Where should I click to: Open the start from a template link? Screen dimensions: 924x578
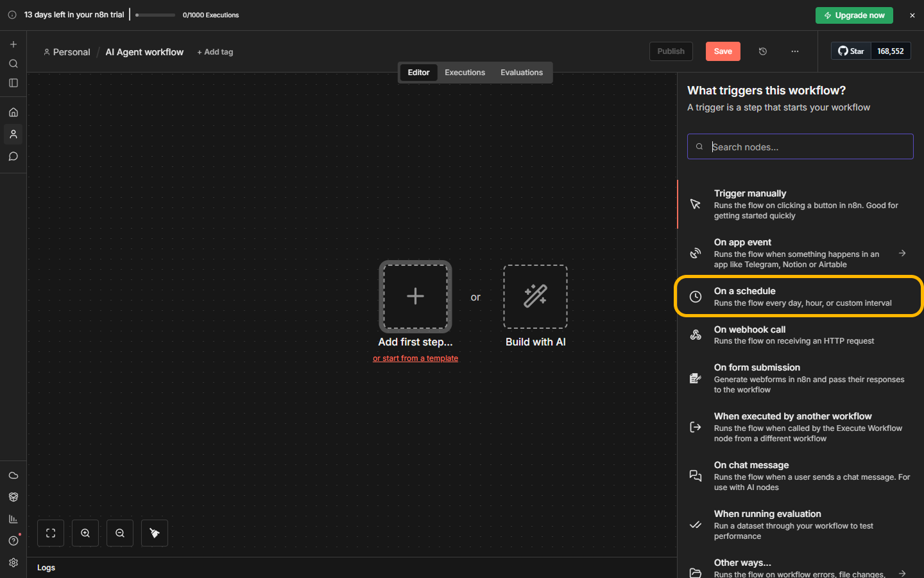tap(415, 358)
